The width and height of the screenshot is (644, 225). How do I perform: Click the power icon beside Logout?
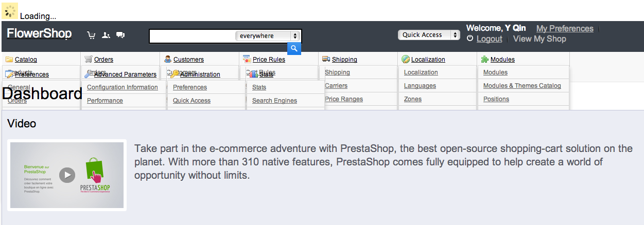click(470, 39)
